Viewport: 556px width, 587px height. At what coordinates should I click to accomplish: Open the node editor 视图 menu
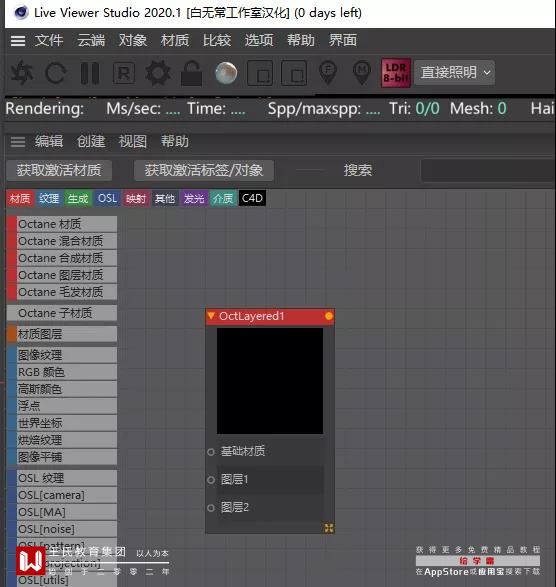tap(133, 142)
